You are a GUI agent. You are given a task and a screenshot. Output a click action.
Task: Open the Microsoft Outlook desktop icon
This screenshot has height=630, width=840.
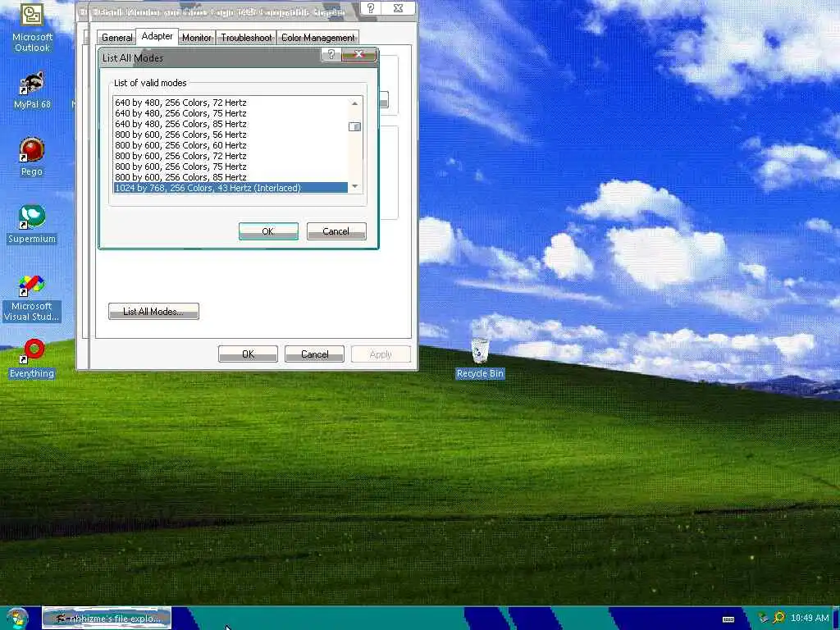[x=32, y=27]
